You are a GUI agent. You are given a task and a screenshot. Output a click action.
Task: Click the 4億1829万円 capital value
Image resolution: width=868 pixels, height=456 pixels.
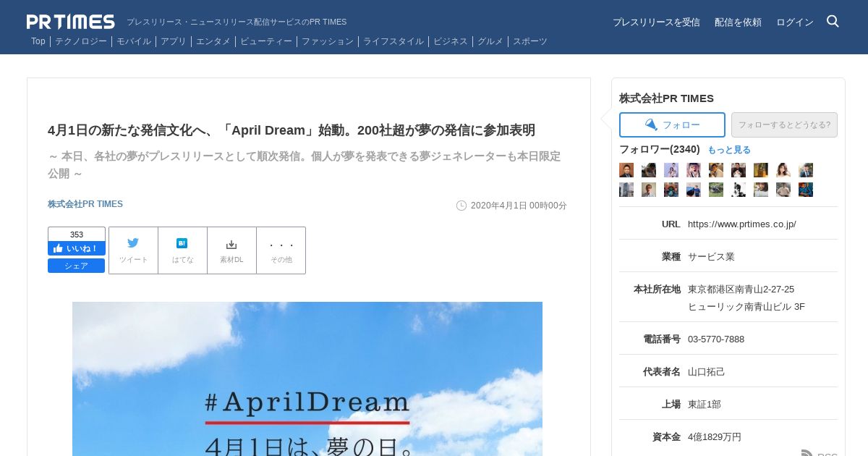click(715, 436)
